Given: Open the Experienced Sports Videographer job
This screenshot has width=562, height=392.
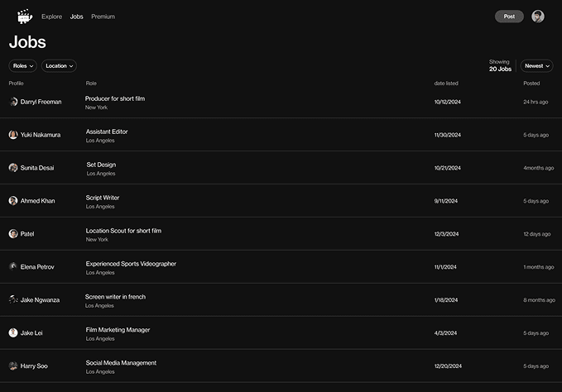Looking at the screenshot, I should pos(131,264).
